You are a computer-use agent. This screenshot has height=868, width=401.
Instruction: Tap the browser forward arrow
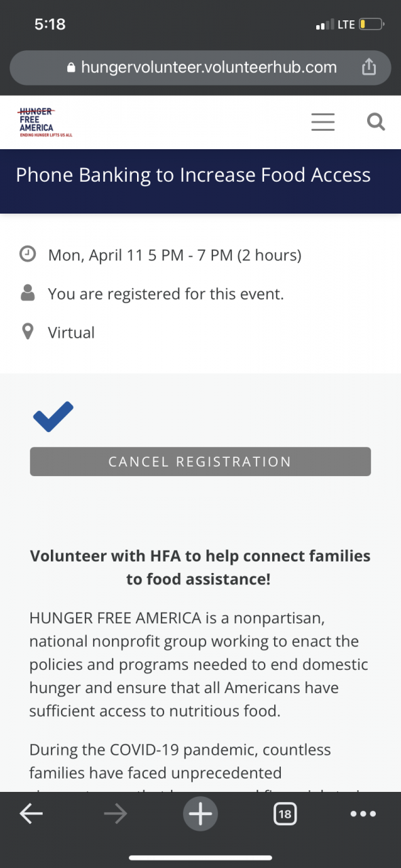(116, 814)
